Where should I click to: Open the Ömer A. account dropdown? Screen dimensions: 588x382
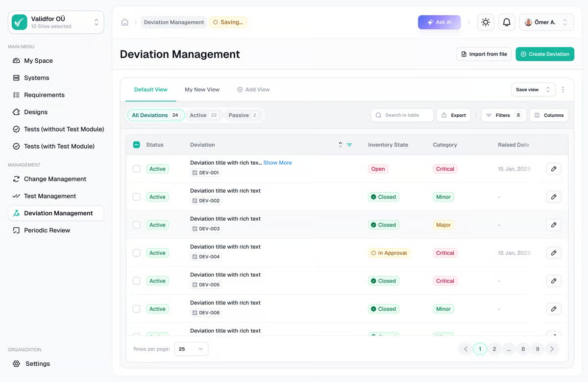tap(545, 22)
